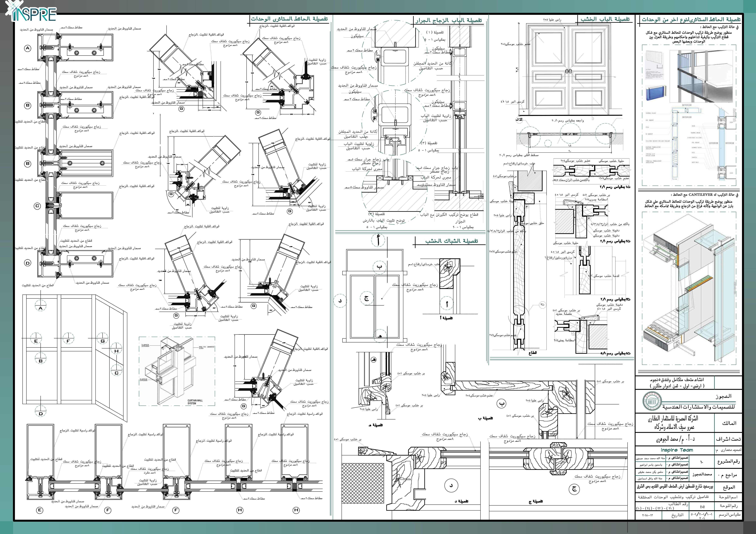This screenshot has width=756, height=534.
Task: Open the blue glass unit render thumbnail
Action: pos(656,93)
